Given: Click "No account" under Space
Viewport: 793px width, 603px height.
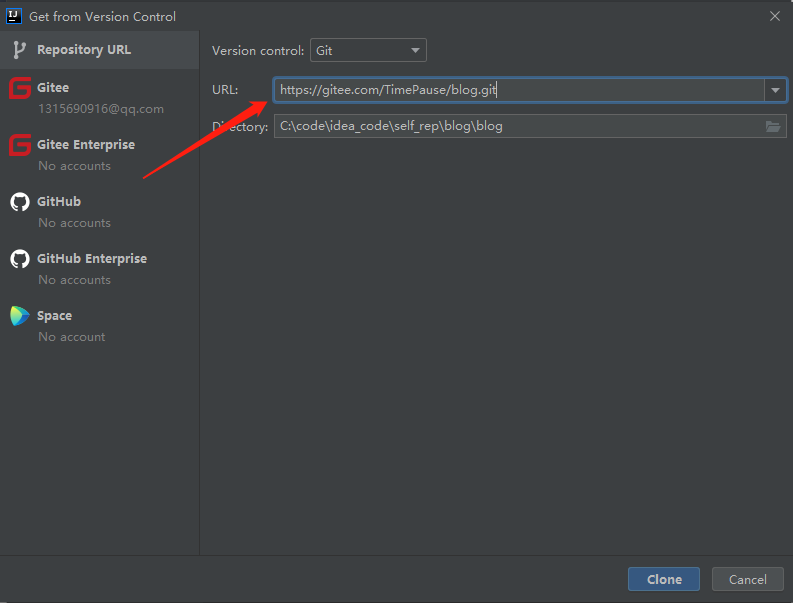Looking at the screenshot, I should [x=71, y=337].
